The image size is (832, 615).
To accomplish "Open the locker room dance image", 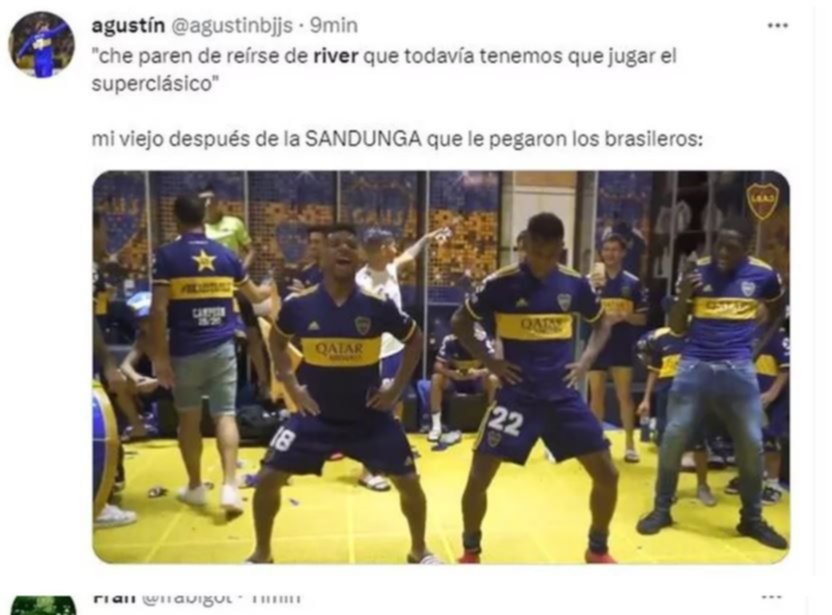I will tap(441, 367).
